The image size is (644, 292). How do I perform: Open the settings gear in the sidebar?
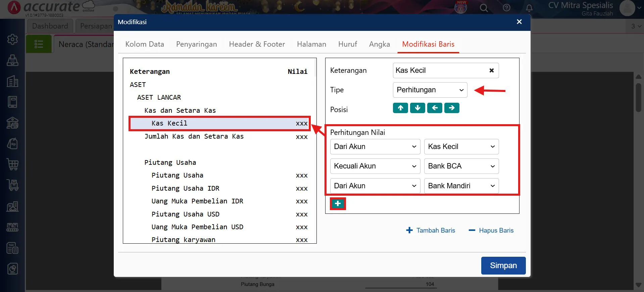(x=12, y=39)
